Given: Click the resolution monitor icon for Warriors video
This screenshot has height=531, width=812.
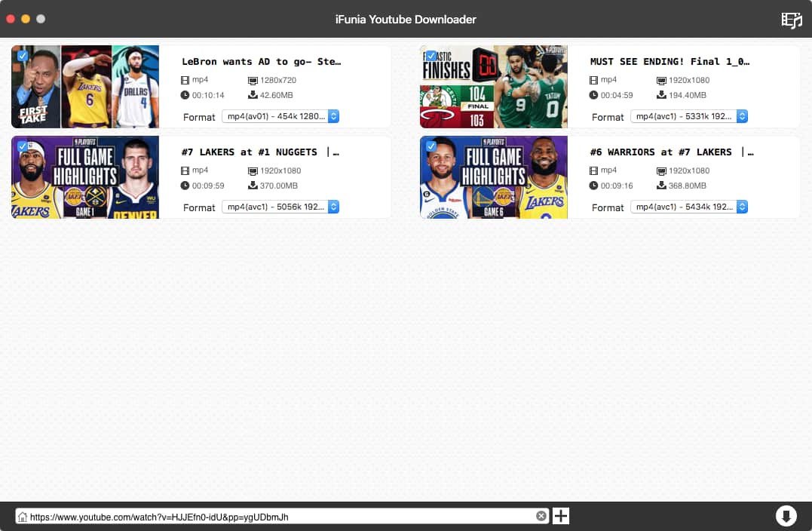Looking at the screenshot, I should (660, 170).
